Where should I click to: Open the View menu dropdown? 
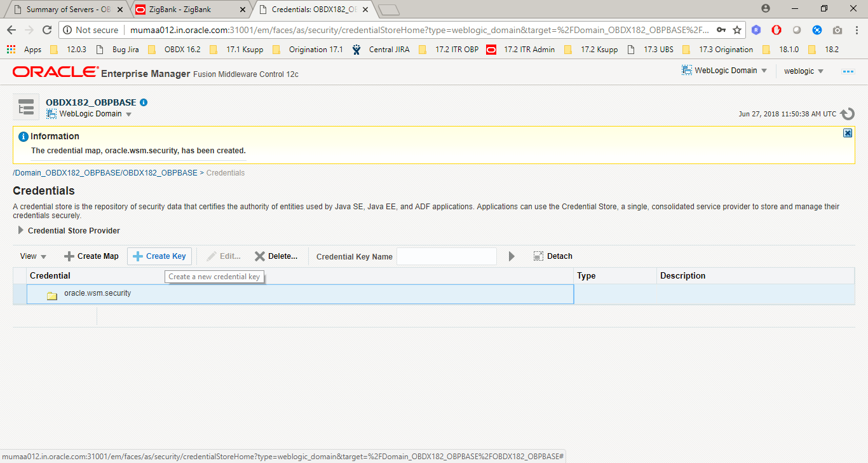pyautogui.click(x=34, y=256)
